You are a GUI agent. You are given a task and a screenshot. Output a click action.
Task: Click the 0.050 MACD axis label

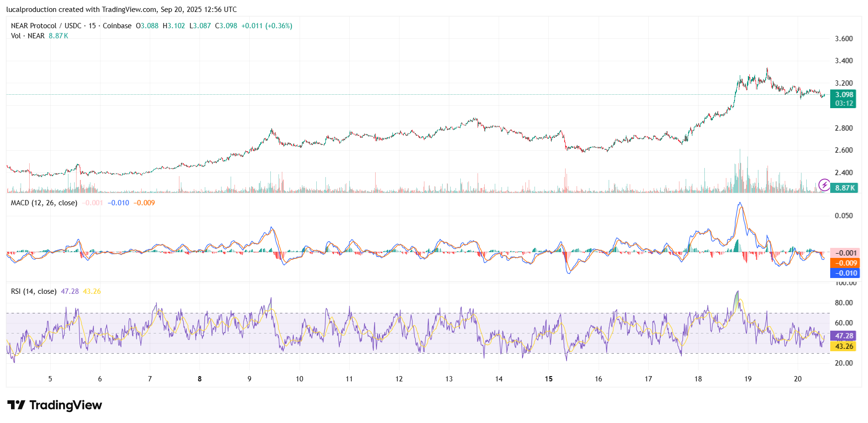pyautogui.click(x=844, y=216)
